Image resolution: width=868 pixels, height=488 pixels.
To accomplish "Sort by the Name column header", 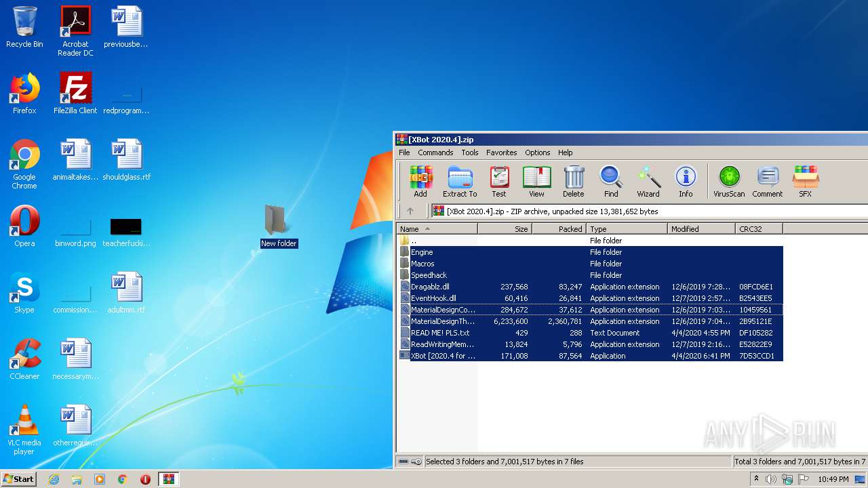I will tap(437, 229).
